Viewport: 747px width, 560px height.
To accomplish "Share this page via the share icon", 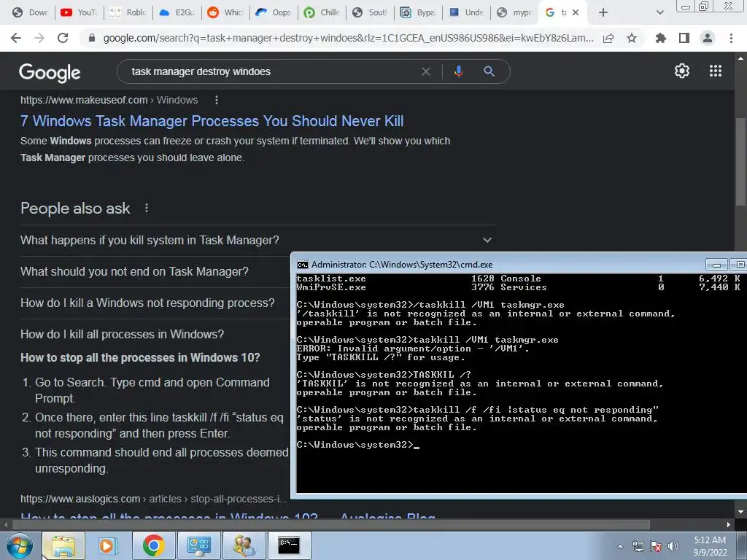I will [x=608, y=38].
